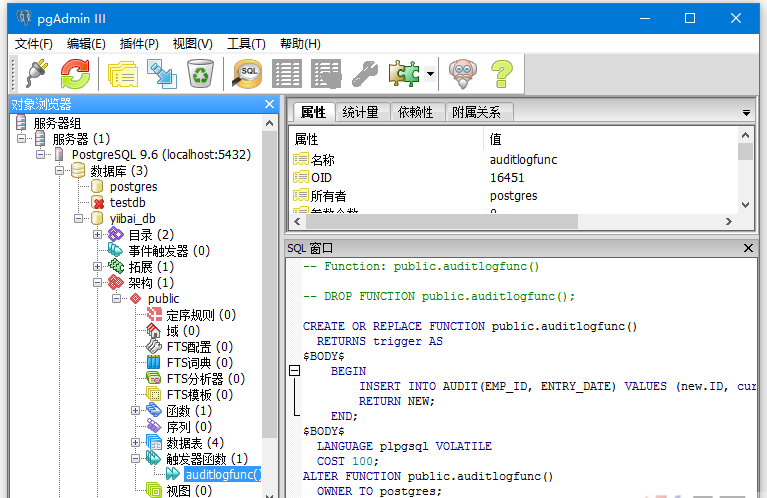
Task: Select 视图 (0) tree item
Action: [x=189, y=490]
